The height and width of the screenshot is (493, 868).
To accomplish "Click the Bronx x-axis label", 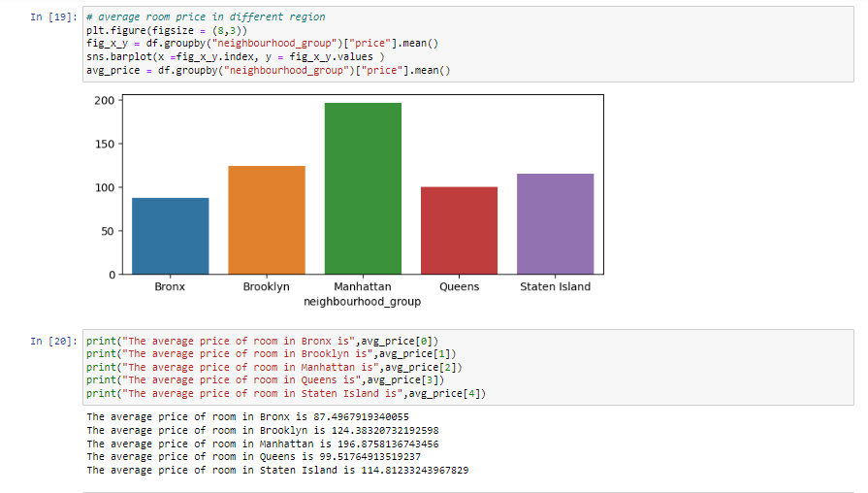I will point(170,287).
